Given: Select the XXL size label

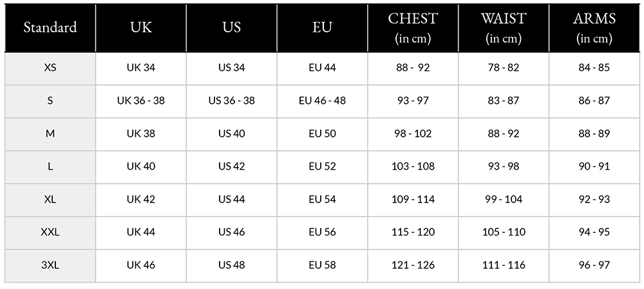Looking at the screenshot, I should click(x=50, y=232).
